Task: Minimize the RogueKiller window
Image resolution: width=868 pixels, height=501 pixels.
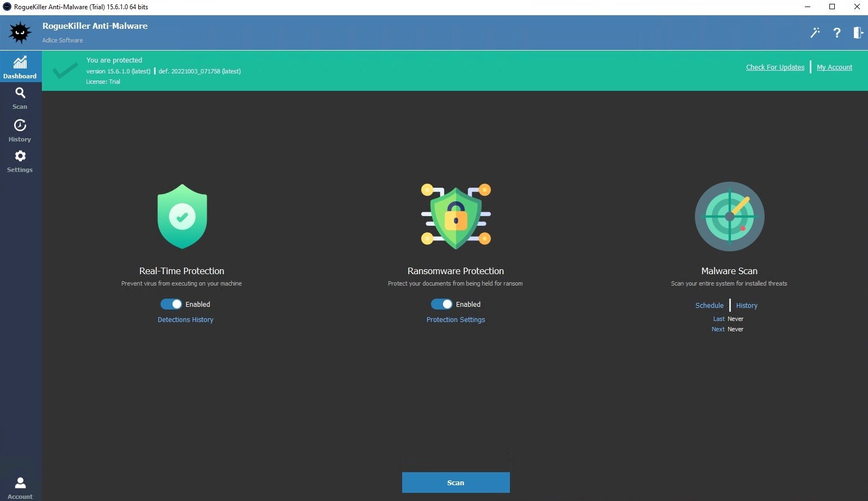Action: click(x=808, y=7)
